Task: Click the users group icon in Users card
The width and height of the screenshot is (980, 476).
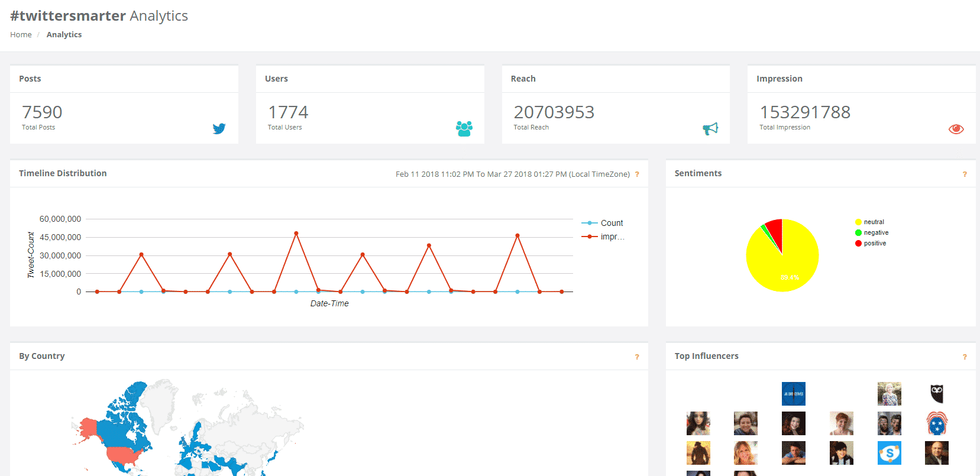Action: tap(464, 128)
